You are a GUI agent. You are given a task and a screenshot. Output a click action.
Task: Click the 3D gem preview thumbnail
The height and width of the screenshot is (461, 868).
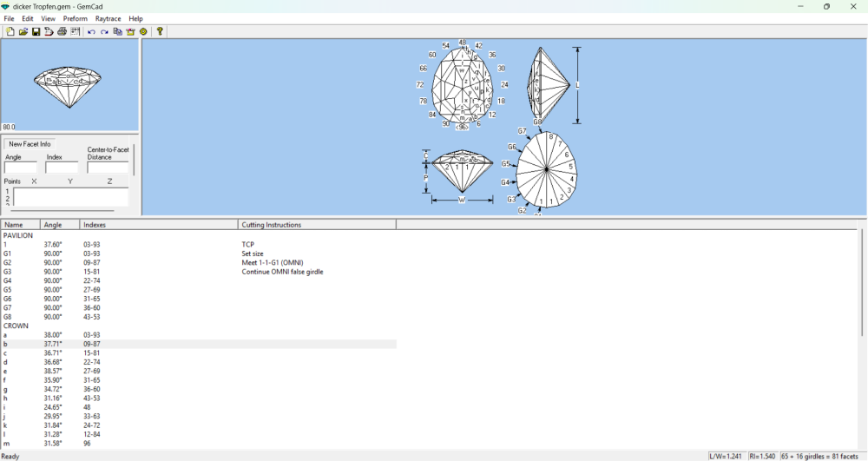tap(69, 84)
